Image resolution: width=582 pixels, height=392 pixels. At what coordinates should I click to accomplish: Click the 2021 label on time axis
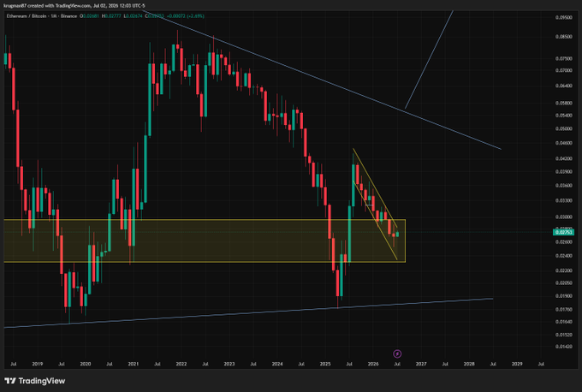(134, 364)
